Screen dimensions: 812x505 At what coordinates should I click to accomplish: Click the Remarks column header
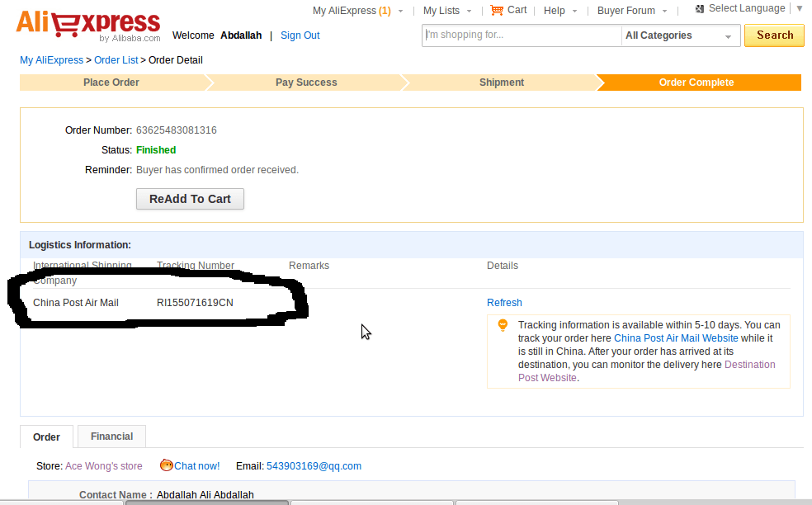(309, 265)
